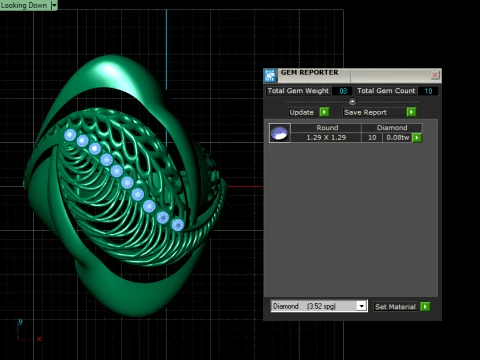
Task: Click the Update label
Action: pos(302,112)
